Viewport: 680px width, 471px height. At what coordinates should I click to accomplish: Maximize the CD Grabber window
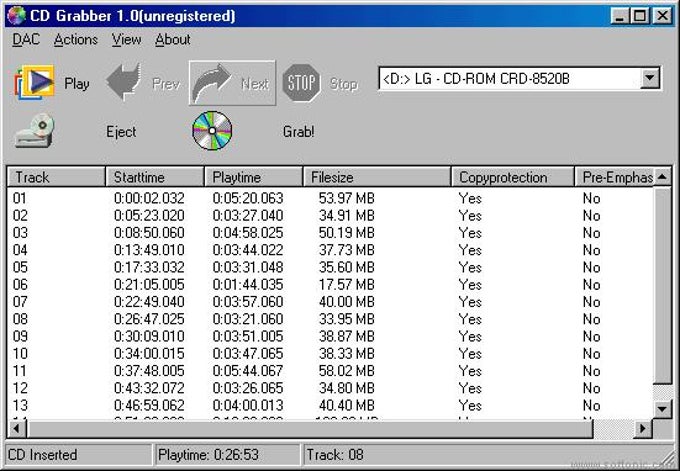tap(640, 16)
